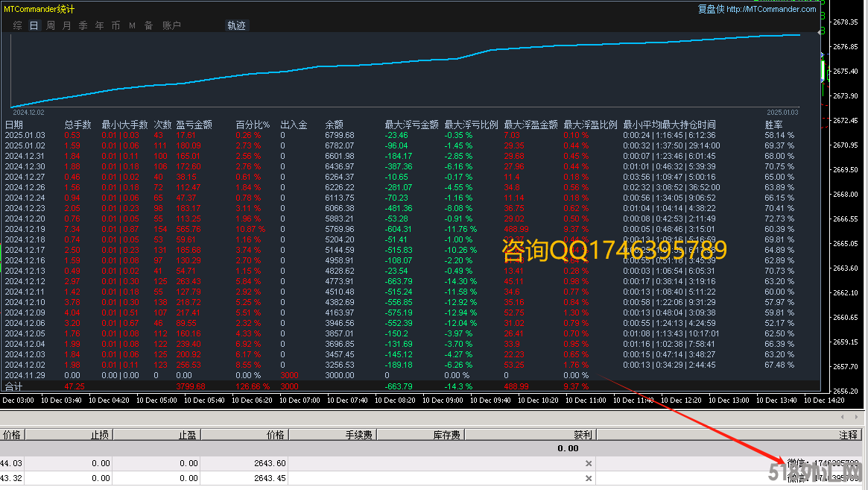Viewport: 868px width, 490px height.
Task: Close the second order with X icon
Action: [588, 477]
